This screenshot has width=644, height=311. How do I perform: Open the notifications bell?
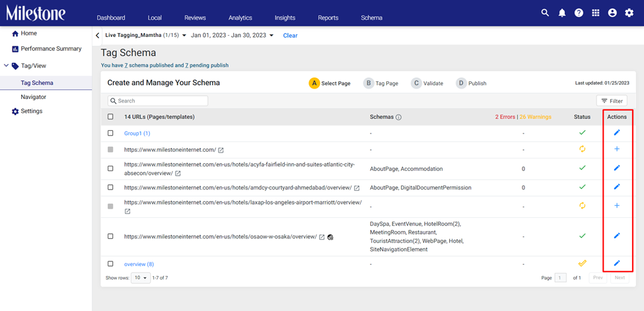562,13
